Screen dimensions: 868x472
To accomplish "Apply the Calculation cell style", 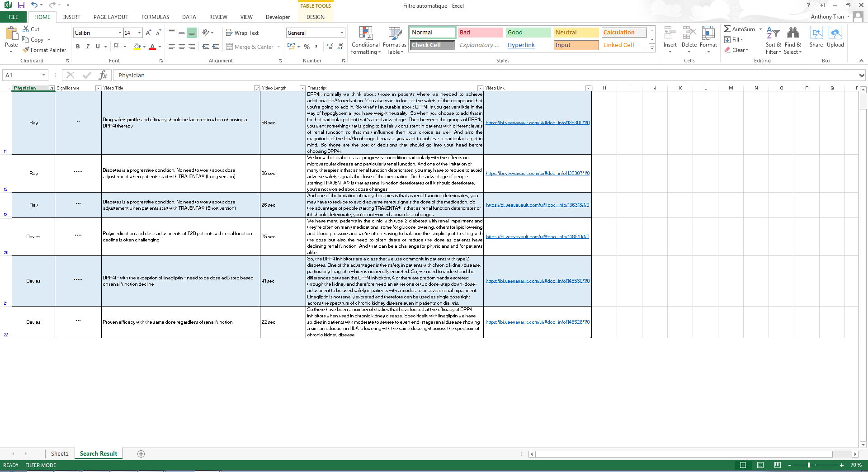I will (x=624, y=33).
